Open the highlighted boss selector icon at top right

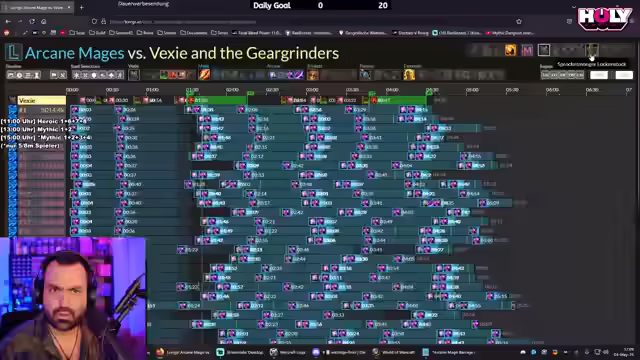pyautogui.click(x=592, y=50)
